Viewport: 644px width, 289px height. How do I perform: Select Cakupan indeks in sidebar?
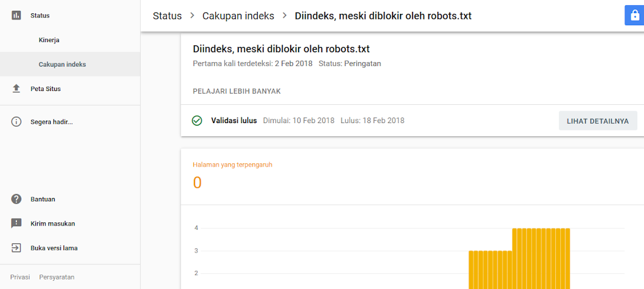pos(70,65)
